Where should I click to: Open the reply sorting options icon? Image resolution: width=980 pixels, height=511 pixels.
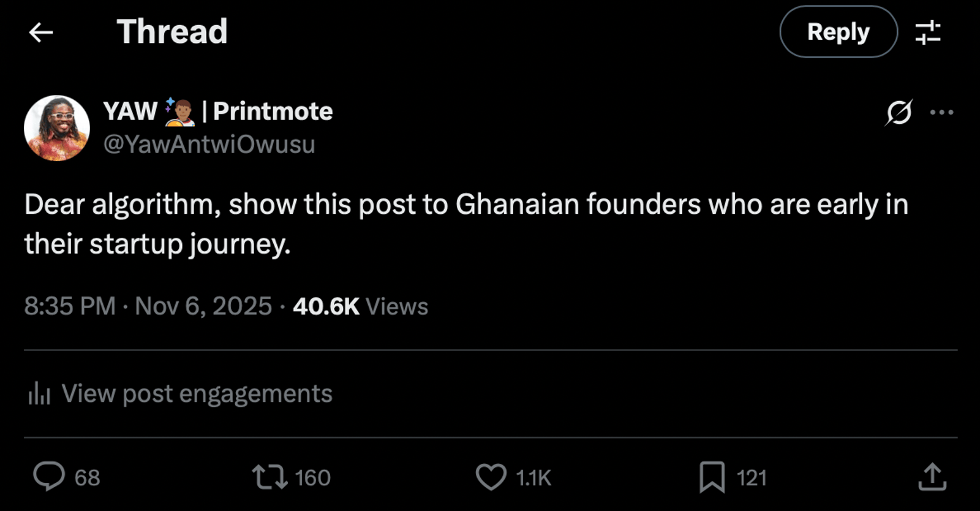coord(928,32)
